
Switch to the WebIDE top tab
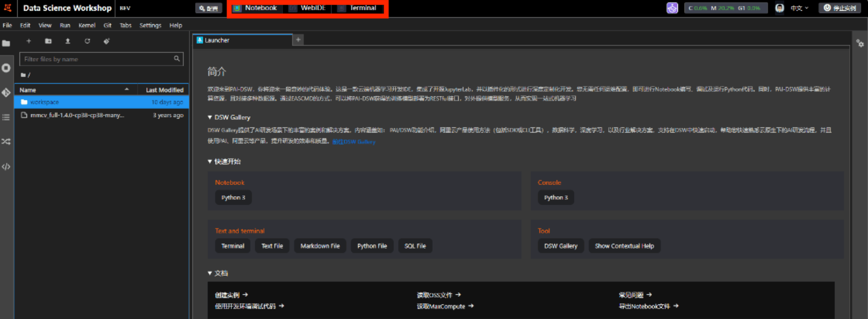click(308, 8)
